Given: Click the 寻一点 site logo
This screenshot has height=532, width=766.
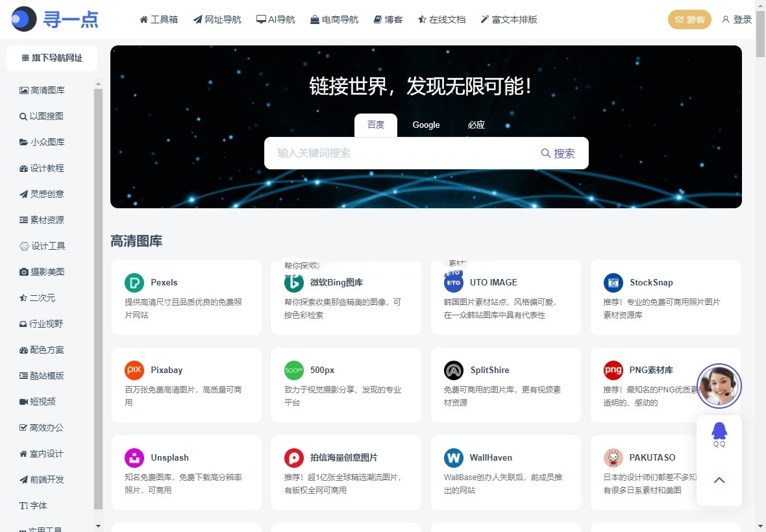Looking at the screenshot, I should [x=55, y=19].
